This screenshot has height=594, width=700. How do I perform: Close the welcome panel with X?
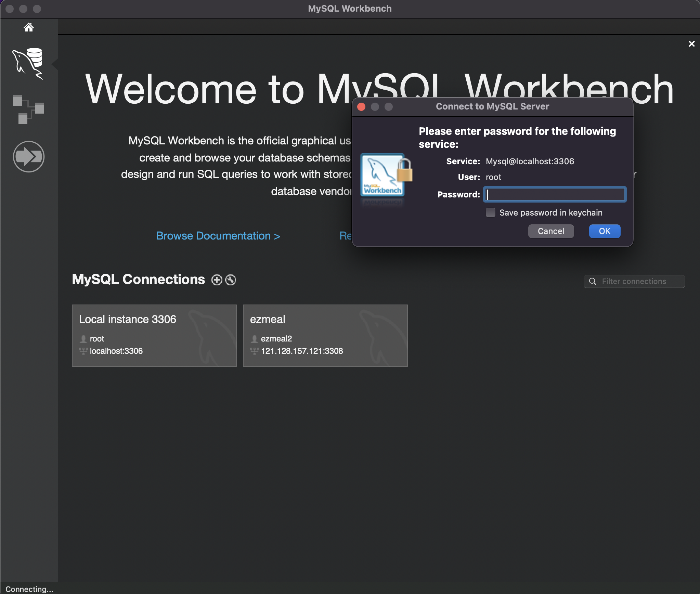coord(691,44)
